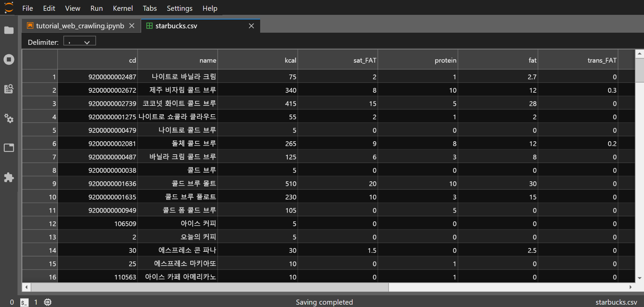This screenshot has height=307, width=644.
Task: Open the Run menu
Action: click(96, 8)
